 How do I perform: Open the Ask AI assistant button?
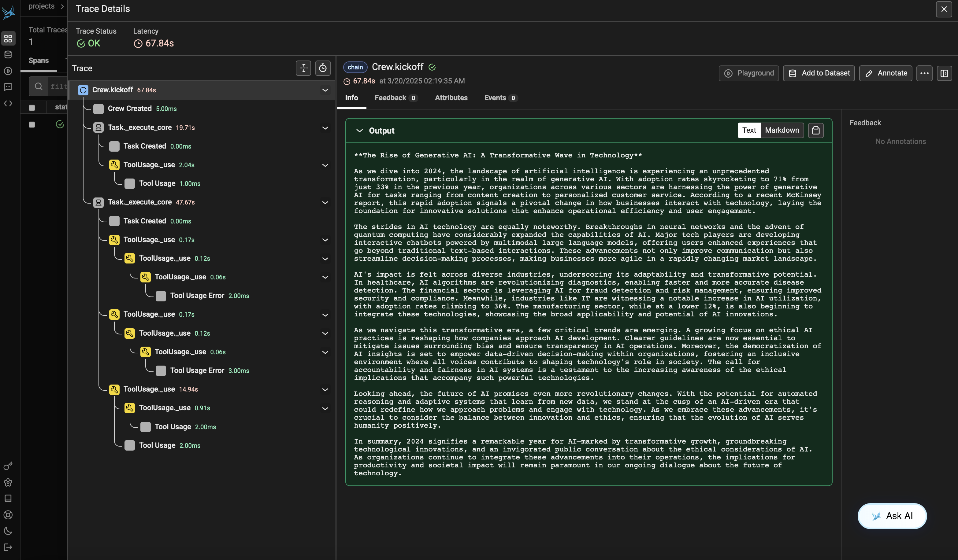[892, 516]
